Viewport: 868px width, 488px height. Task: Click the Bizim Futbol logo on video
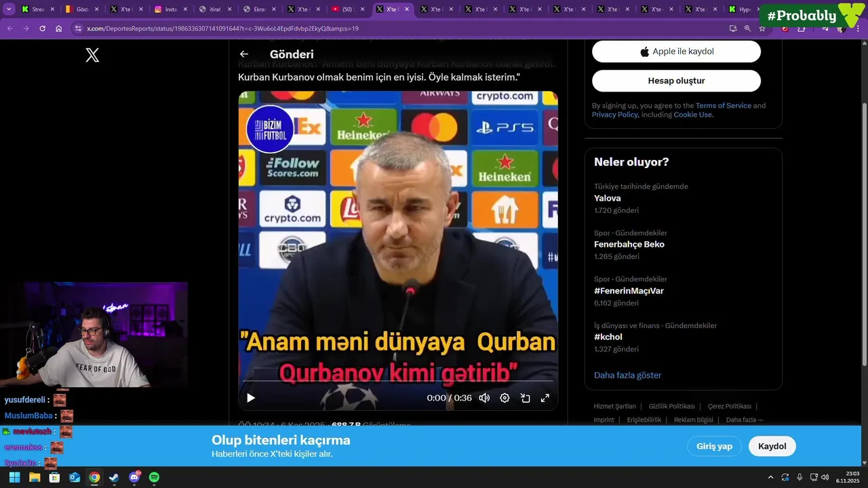[x=269, y=129]
